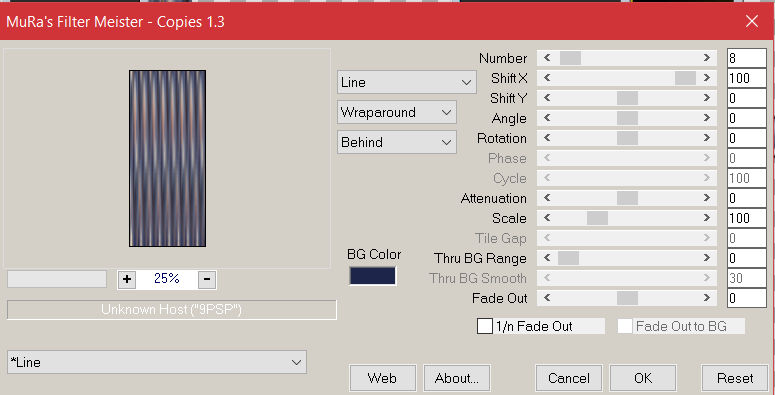Click the Number slider thumb
This screenshot has width=775, height=395.
(x=570, y=58)
